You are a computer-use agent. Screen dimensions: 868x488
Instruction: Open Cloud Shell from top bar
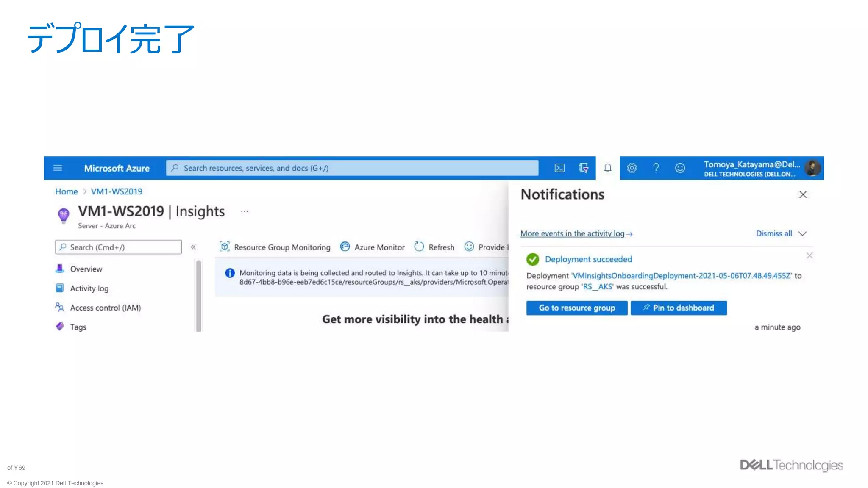pos(559,168)
